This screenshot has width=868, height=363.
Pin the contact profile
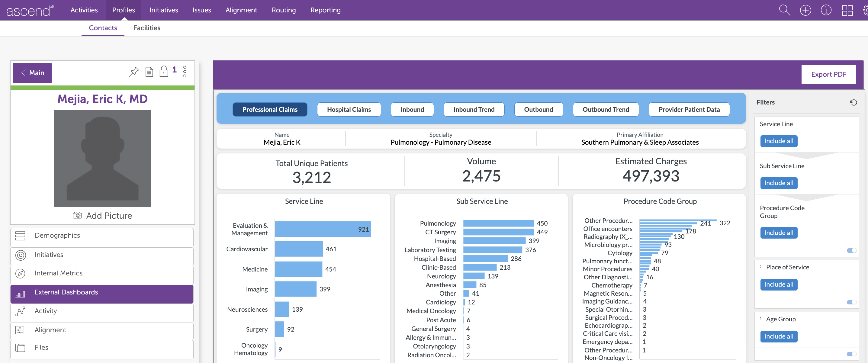(134, 72)
